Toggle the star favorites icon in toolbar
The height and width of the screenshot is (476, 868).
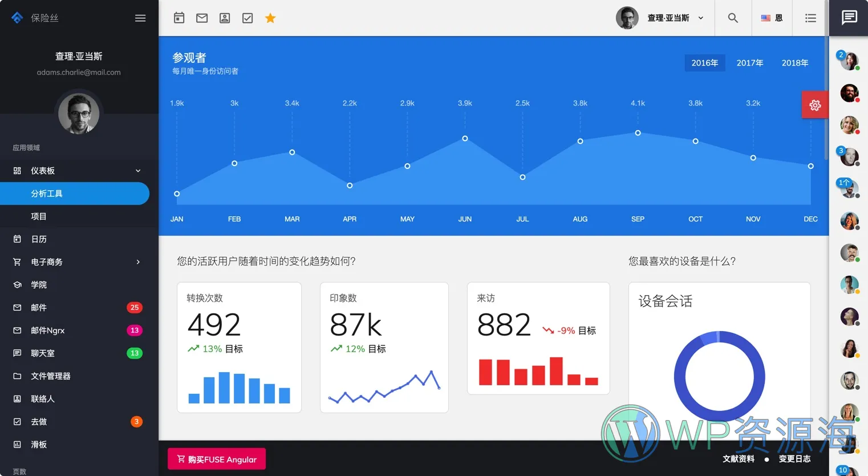270,18
